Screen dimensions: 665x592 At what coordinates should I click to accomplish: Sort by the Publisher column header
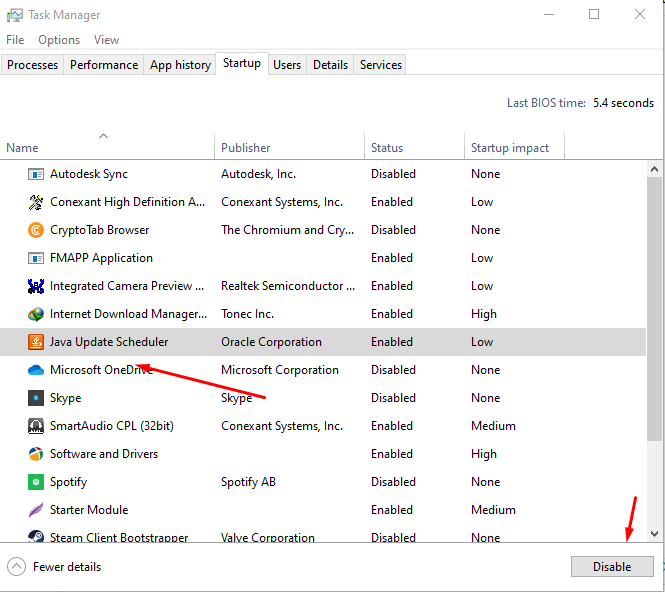(289, 146)
